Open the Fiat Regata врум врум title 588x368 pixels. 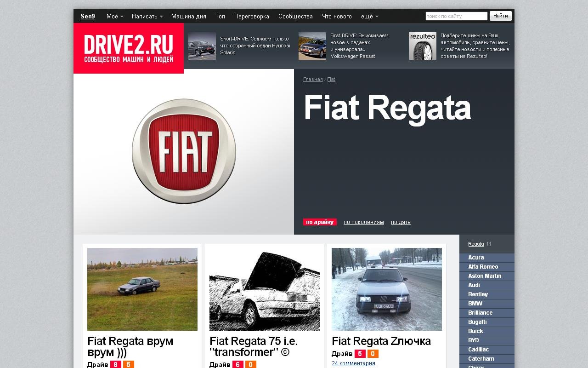point(130,347)
